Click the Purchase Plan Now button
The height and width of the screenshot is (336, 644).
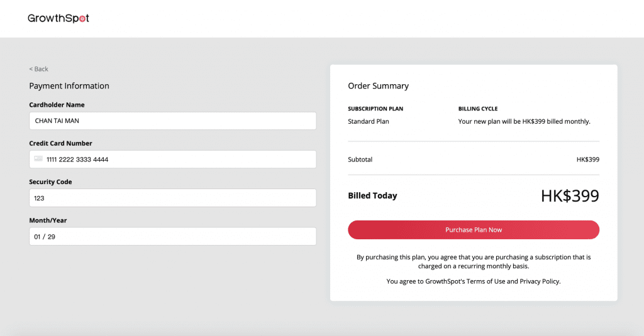point(474,230)
